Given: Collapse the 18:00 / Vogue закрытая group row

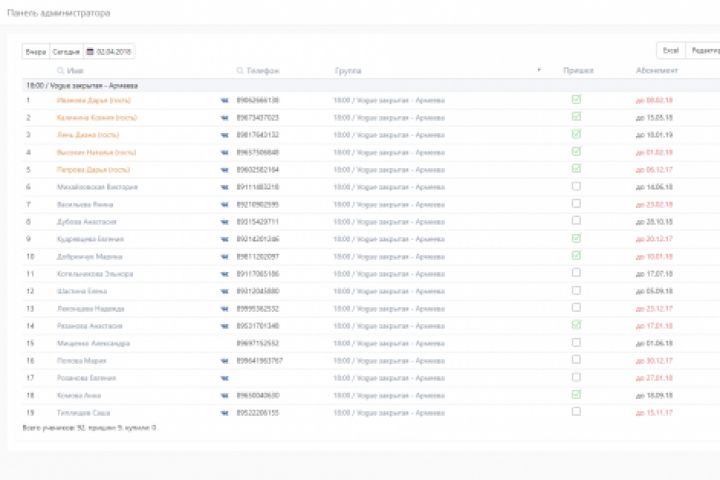Looking at the screenshot, I should (82, 86).
